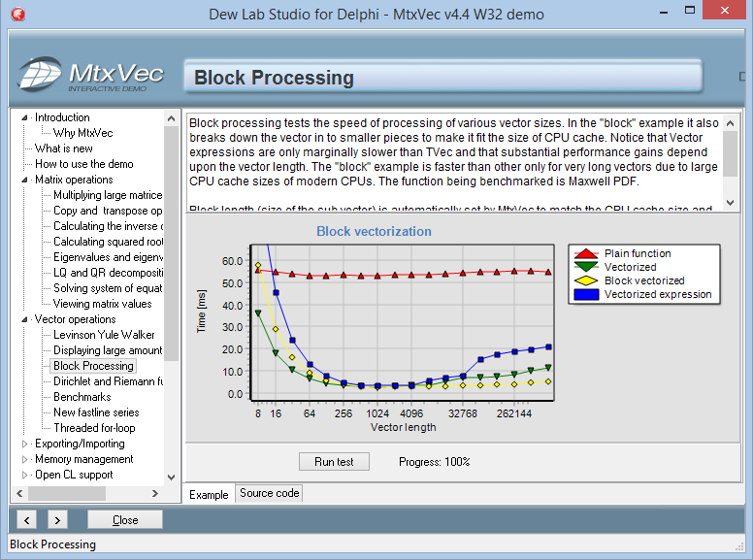Screen dimensions: 753x560
Task: Click the description text scrollbar thumb
Action: tap(730, 153)
